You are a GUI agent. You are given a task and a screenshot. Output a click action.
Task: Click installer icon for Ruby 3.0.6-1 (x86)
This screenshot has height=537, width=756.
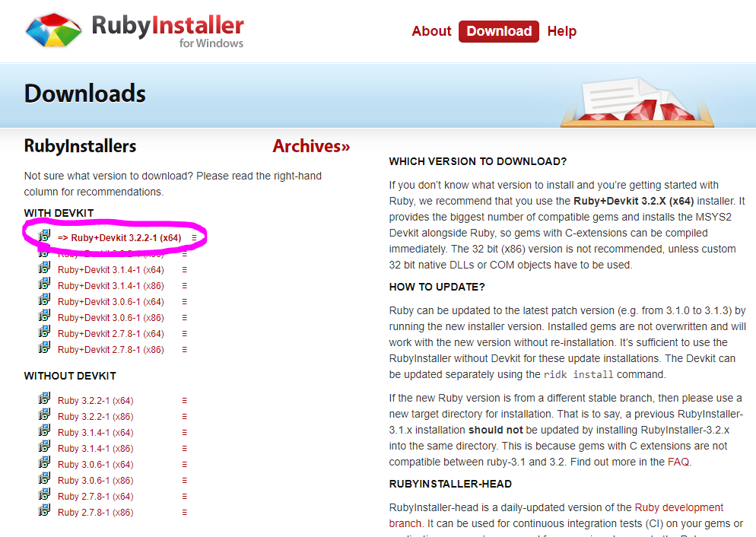pos(44,478)
